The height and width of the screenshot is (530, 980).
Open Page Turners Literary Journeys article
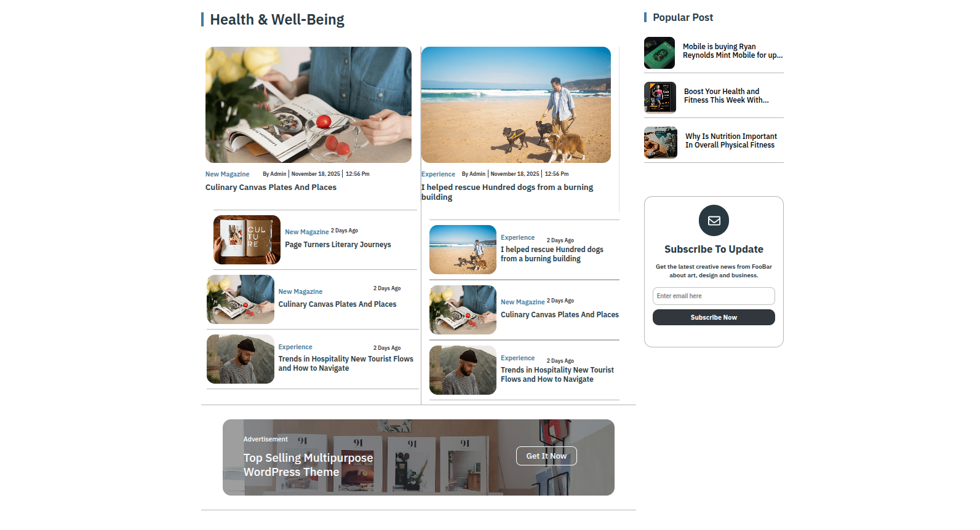(x=338, y=245)
